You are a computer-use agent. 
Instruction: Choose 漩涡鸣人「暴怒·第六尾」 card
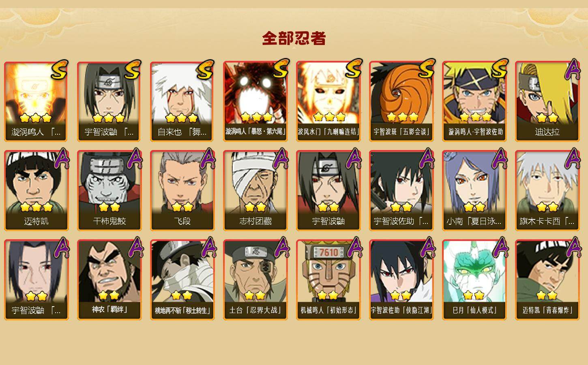[255, 101]
